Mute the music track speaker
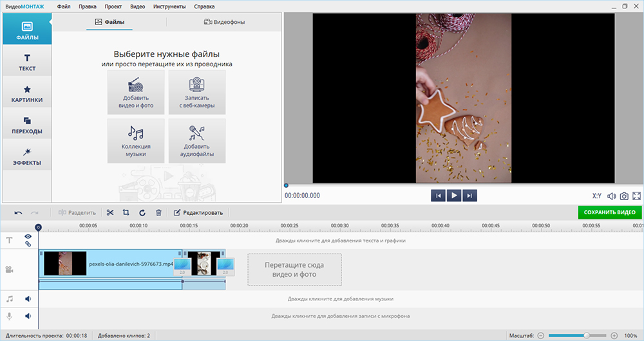This screenshot has width=644, height=341. [28, 299]
